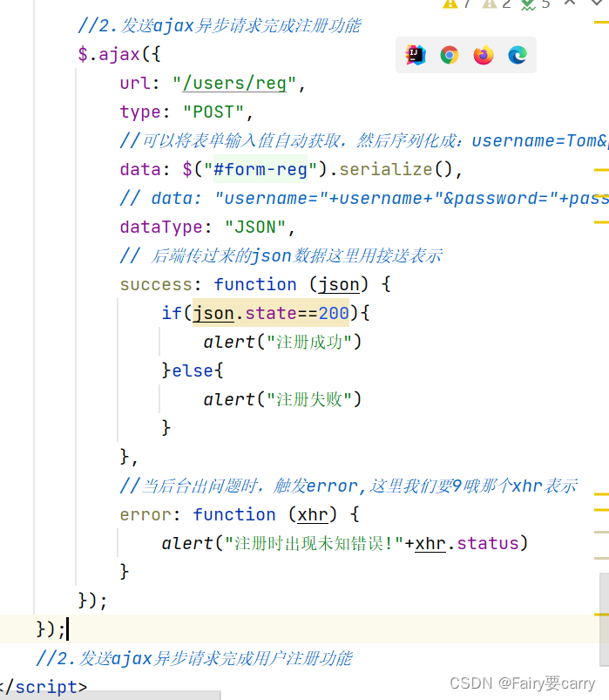Click the top comment 发送ajax异步请求完成注册功能
This screenshot has height=700, width=609.
[219, 25]
